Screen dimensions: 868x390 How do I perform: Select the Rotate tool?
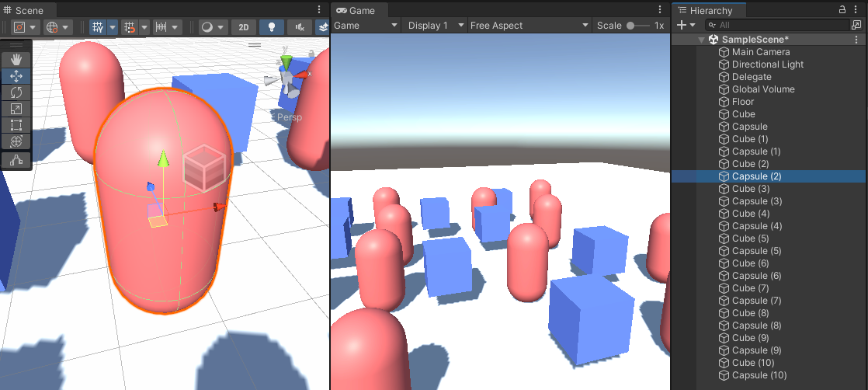[x=16, y=92]
